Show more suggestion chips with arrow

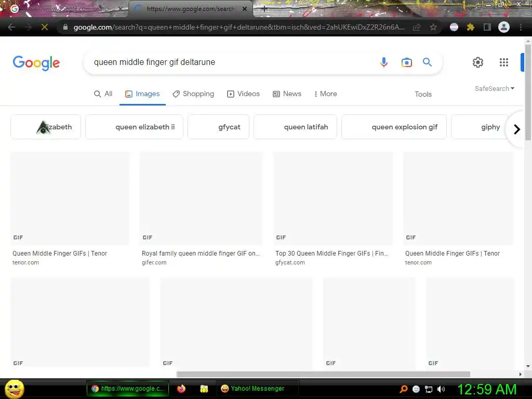point(516,129)
